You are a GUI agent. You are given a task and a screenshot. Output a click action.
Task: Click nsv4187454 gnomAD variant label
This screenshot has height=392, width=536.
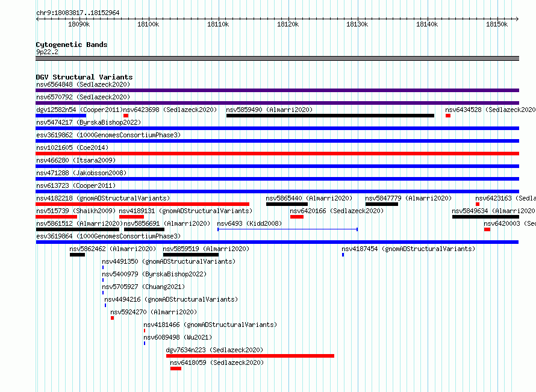point(408,249)
